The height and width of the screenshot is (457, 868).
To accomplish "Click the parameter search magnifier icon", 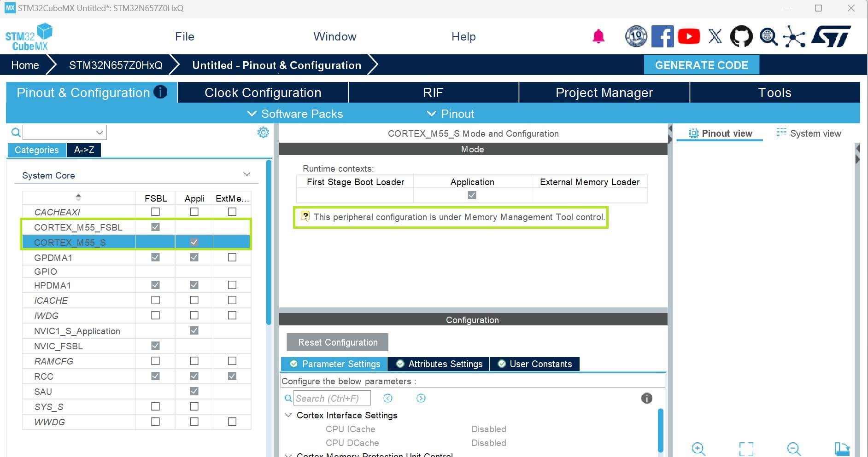I will [288, 398].
